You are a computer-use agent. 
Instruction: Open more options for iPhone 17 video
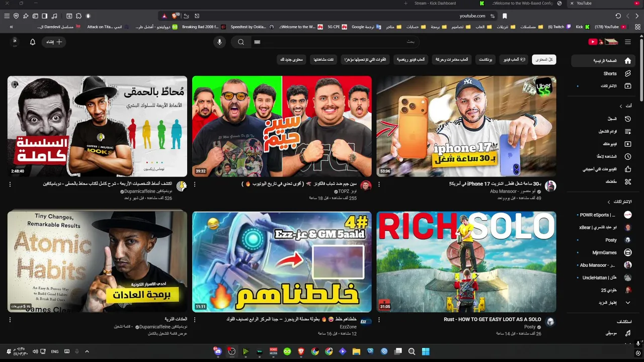379,185
